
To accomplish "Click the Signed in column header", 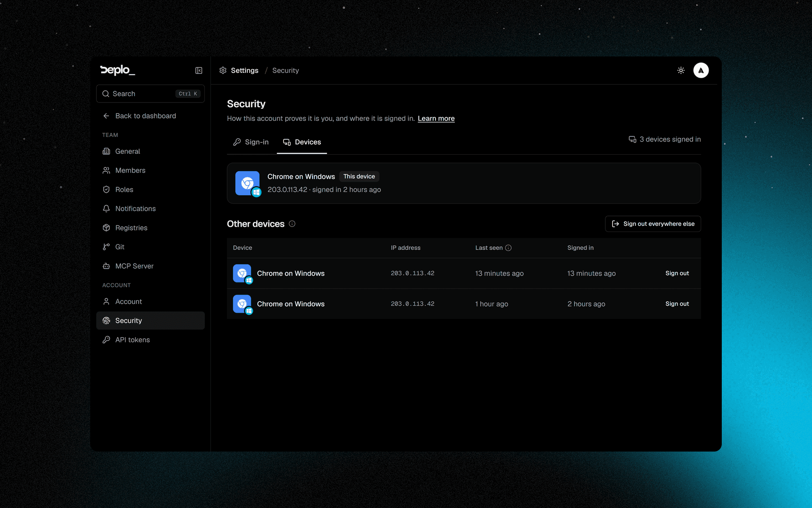I will point(580,248).
